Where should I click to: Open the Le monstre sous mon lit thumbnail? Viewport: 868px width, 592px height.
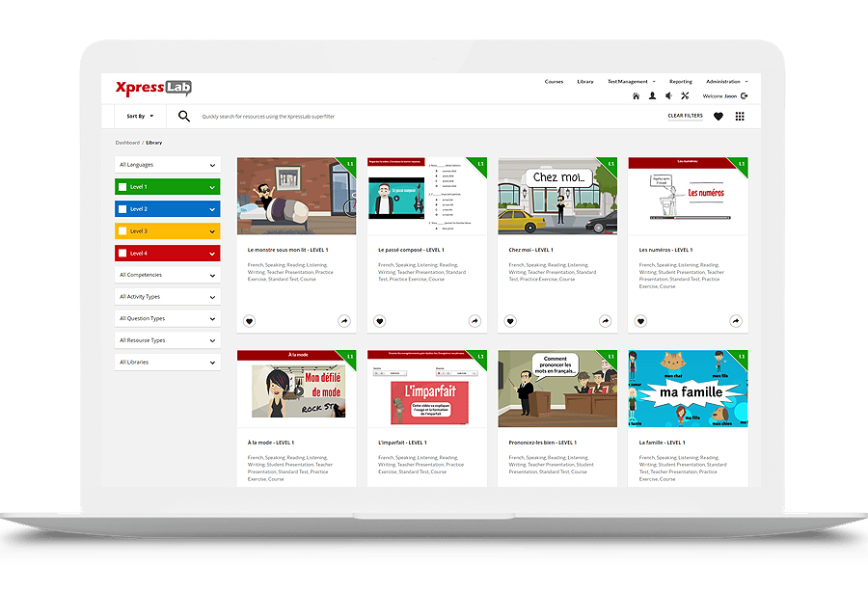click(297, 196)
